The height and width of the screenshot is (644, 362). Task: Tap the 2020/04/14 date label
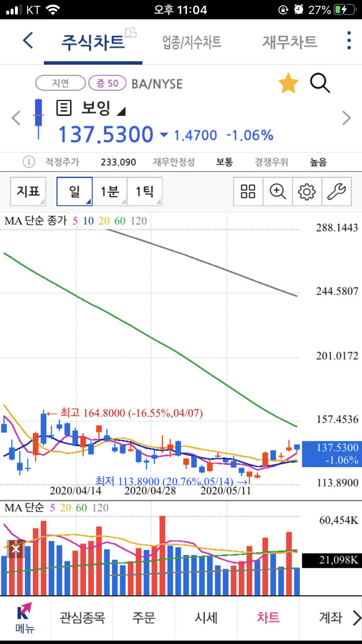coord(76,490)
